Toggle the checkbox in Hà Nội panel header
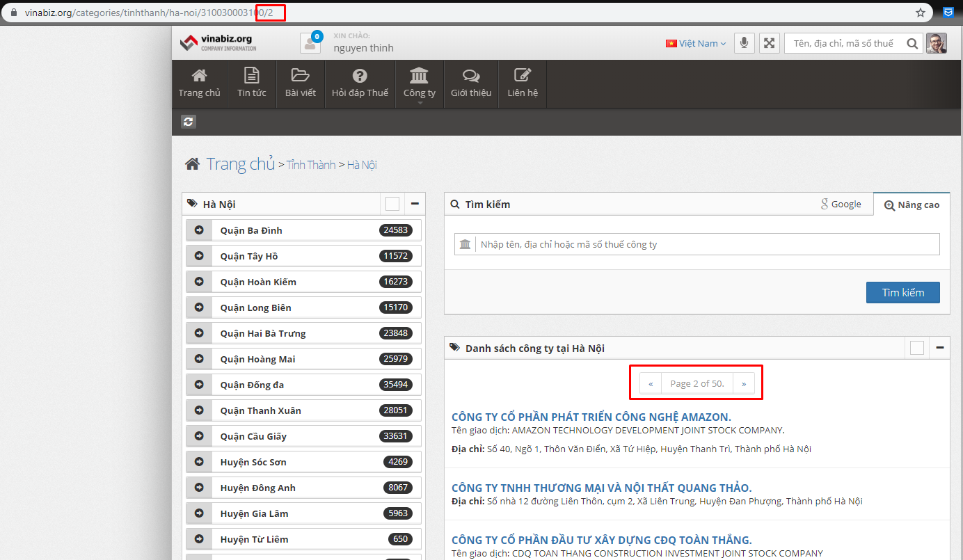Viewport: 963px width, 560px height. coord(392,204)
